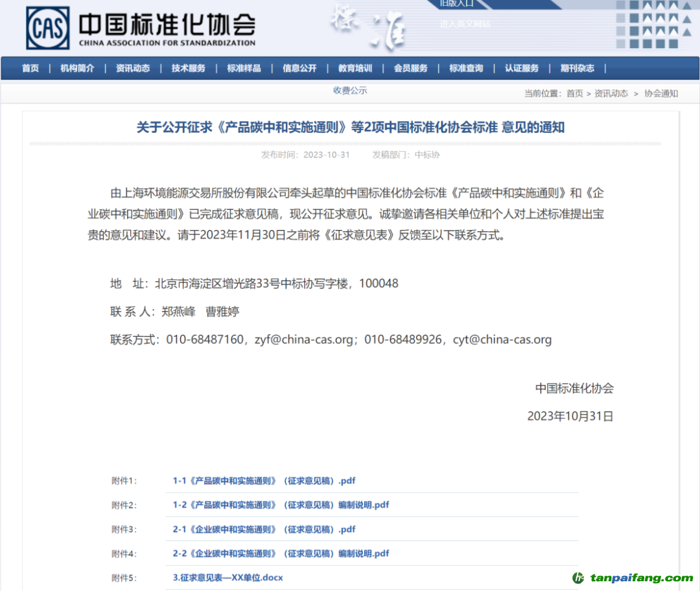
Task: Open the 教育培训 menu item
Action: (x=355, y=69)
